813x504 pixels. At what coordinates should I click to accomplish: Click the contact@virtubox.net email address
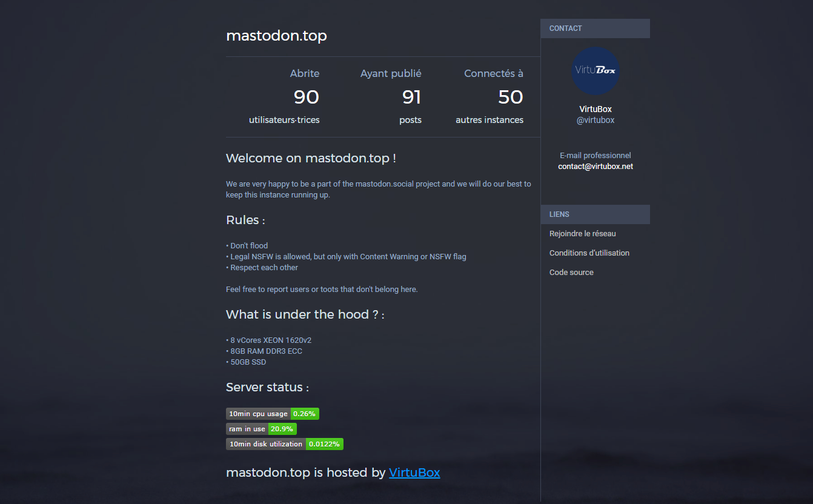click(596, 167)
